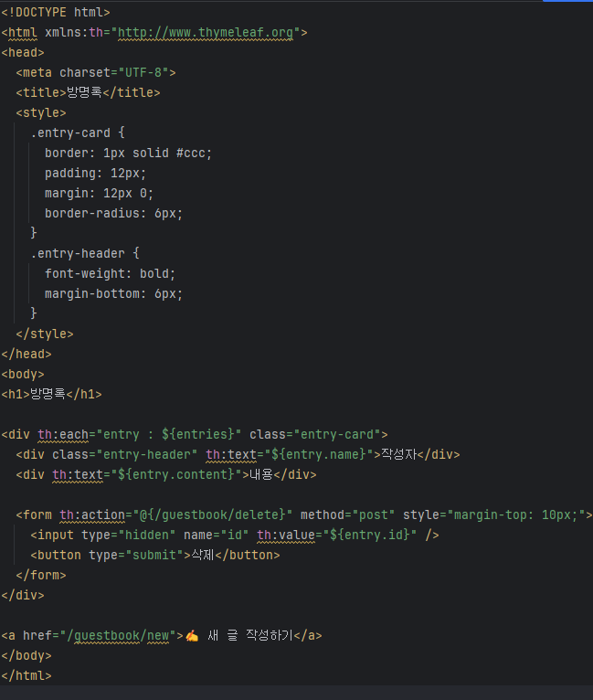This screenshot has height=700, width=593.
Task: Click the ${entry.name} expression
Action: point(319,454)
